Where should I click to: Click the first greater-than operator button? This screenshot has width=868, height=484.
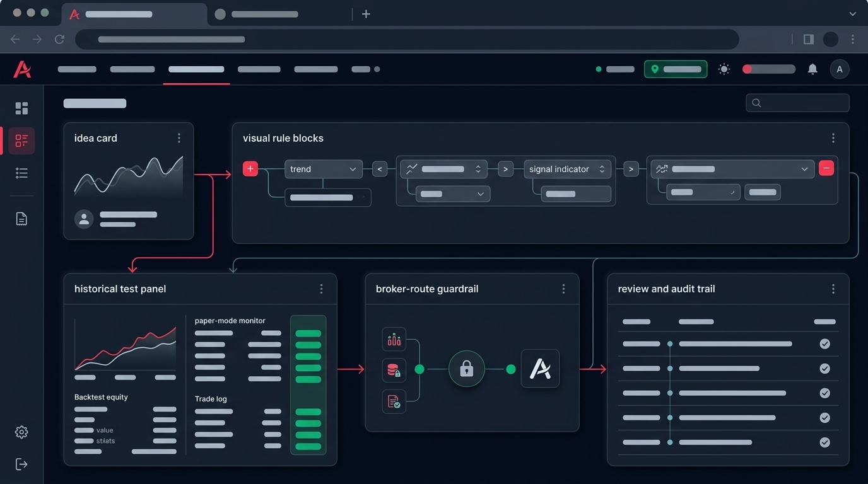coord(505,169)
